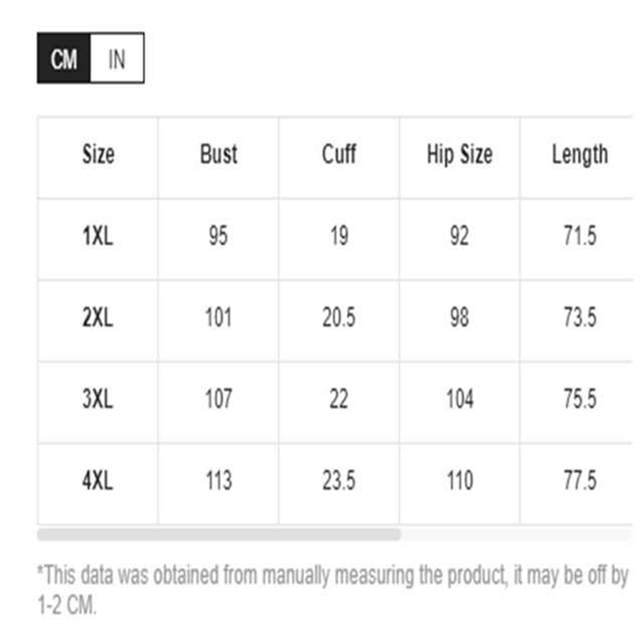Image resolution: width=644 pixels, height=644 pixels.
Task: Switch units to IN
Action: [117, 58]
